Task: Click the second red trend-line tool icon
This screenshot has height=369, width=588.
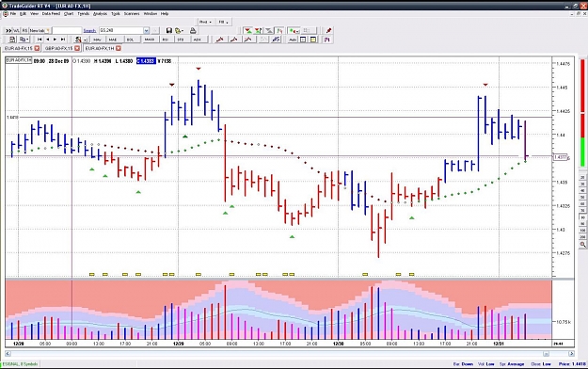Action: pos(234,40)
